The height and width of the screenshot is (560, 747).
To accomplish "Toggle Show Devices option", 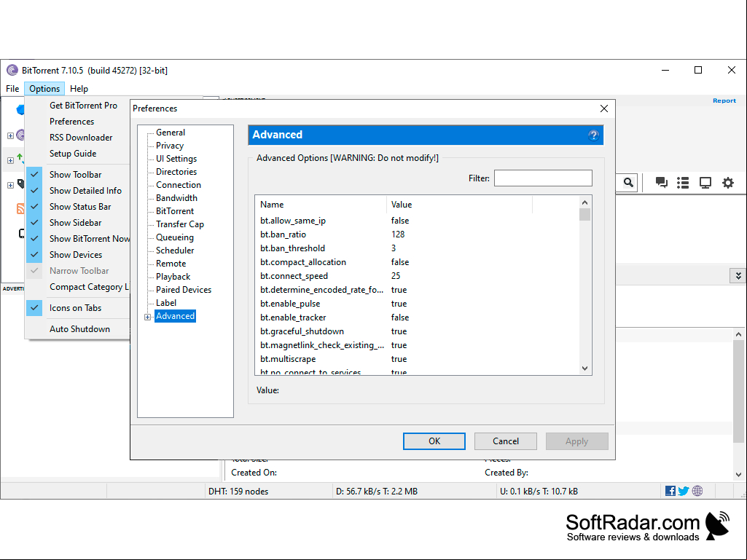I will 76,255.
